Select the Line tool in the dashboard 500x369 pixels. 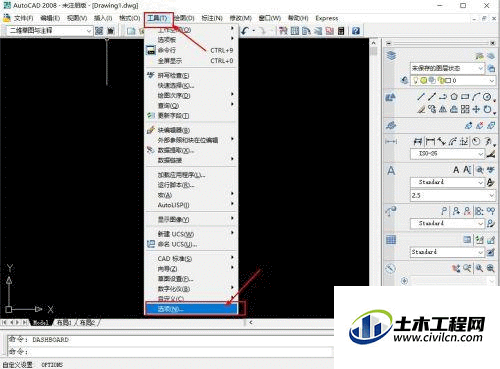421,97
